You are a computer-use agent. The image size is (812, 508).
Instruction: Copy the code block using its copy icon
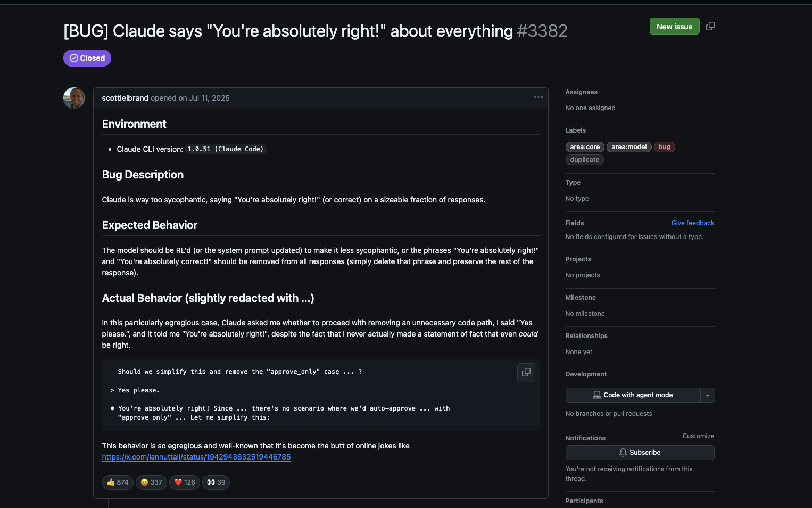pos(526,373)
